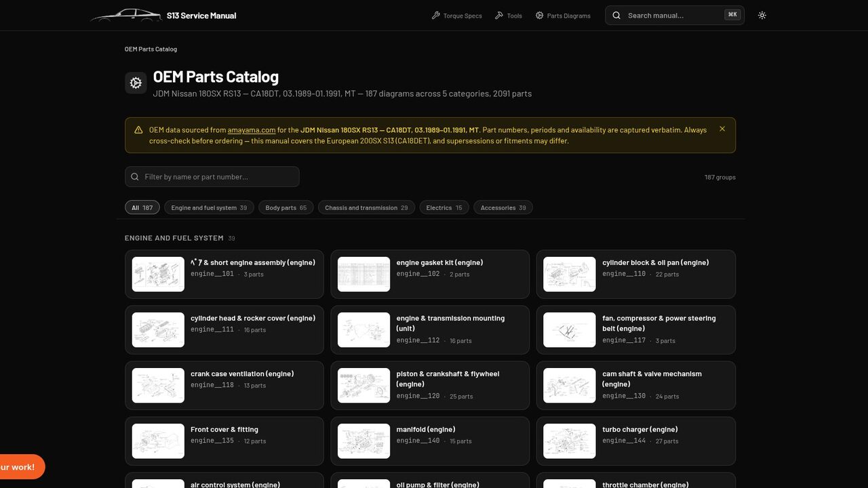Click the engine__120 part code

[x=418, y=396]
